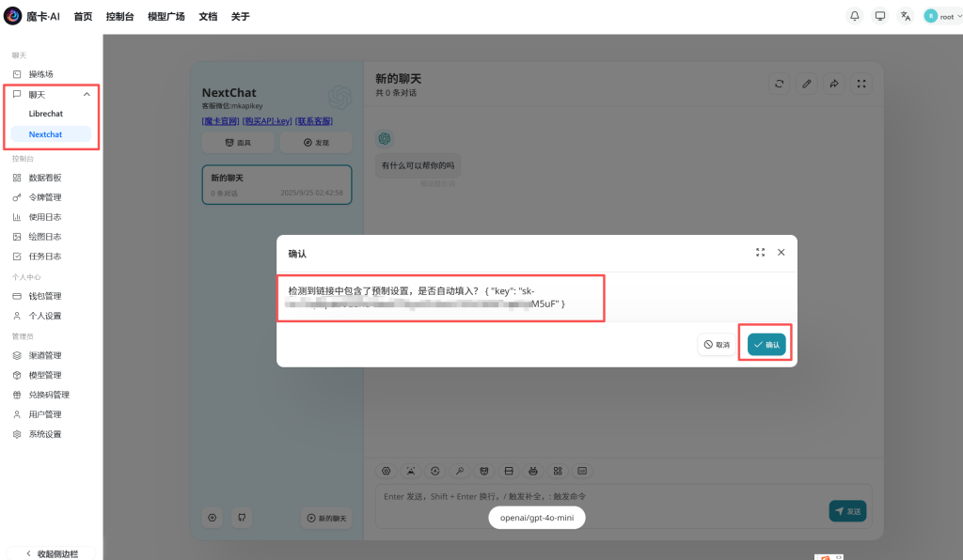Image resolution: width=963 pixels, height=560 pixels.
Task: Click the monitor theme icon in header
Action: pyautogui.click(x=880, y=16)
